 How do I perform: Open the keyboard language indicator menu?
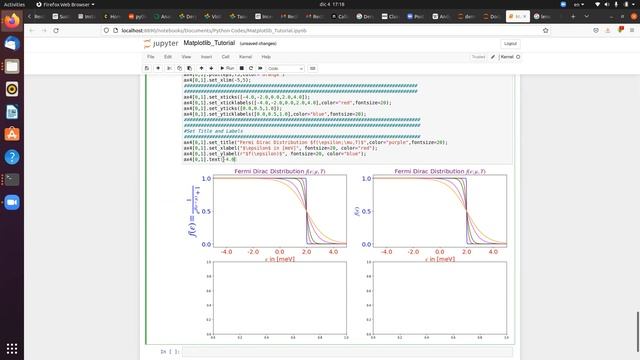click(579, 4)
